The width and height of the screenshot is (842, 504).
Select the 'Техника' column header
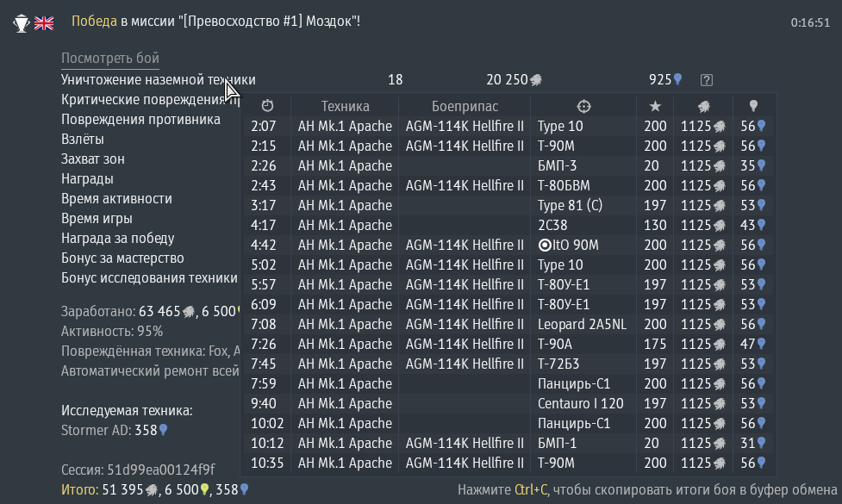[x=345, y=106]
